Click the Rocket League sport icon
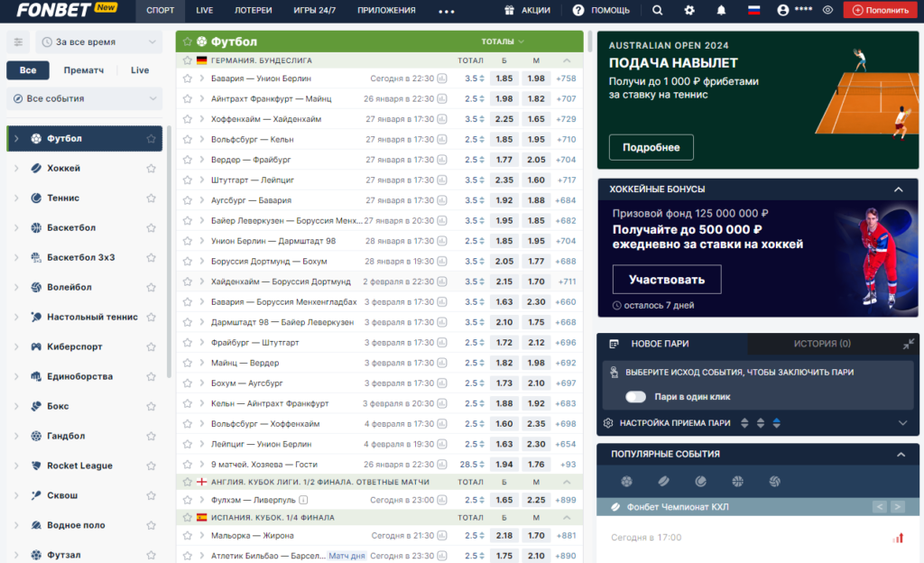Viewport: 924px width, 563px height. point(36,466)
